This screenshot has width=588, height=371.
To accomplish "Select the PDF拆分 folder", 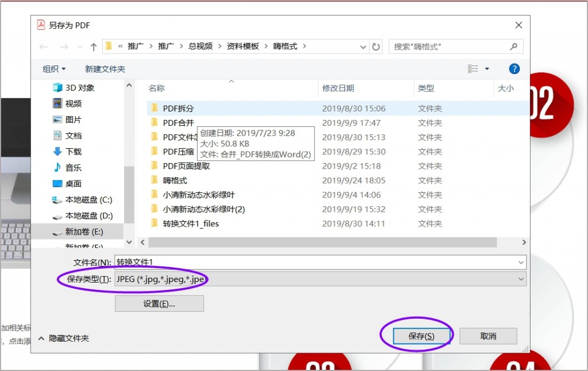I will (178, 109).
